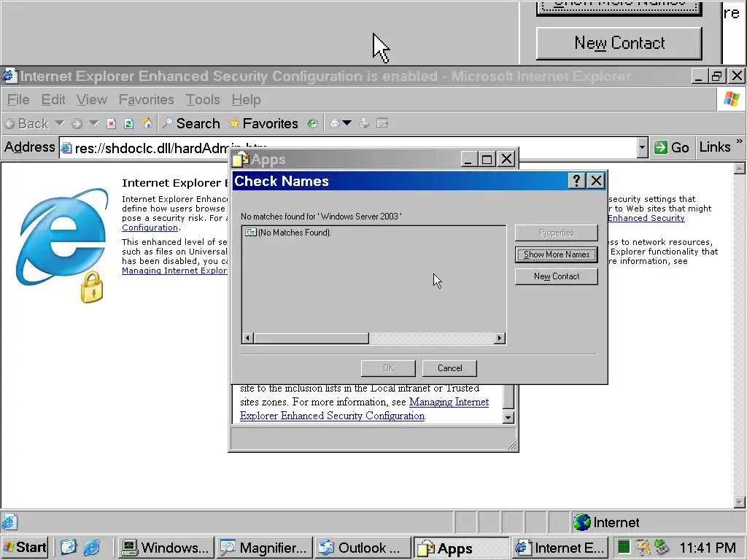Open the Enhanced Security link on IE page
Screen dimensions: 747x560
coord(646,218)
